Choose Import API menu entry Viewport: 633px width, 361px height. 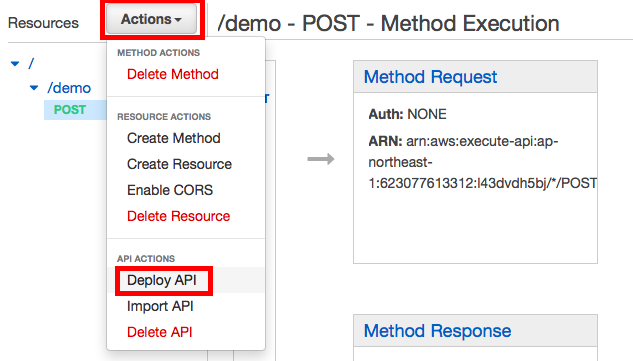point(160,306)
